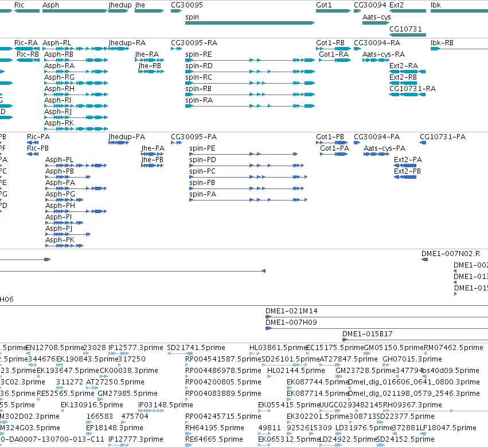Select the spin gene bar
The height and width of the screenshot is (448, 488).
[x=250, y=23]
